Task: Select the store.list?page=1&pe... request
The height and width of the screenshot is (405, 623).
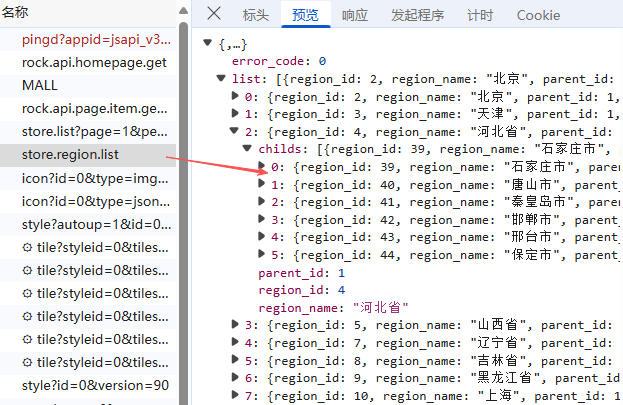Action: point(88,132)
